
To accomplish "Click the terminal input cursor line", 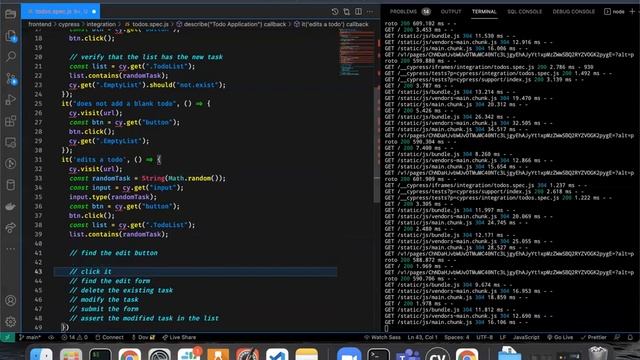I will (x=387, y=328).
